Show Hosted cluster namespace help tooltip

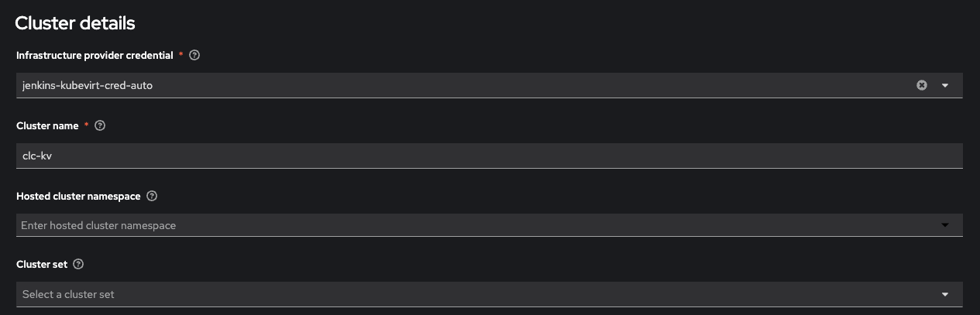pyautogui.click(x=152, y=197)
